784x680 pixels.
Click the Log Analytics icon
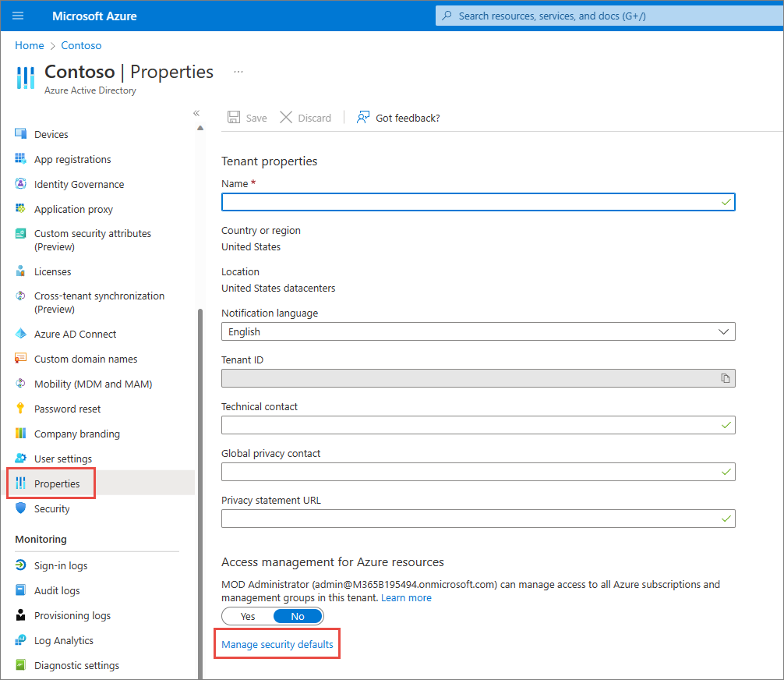(x=20, y=640)
